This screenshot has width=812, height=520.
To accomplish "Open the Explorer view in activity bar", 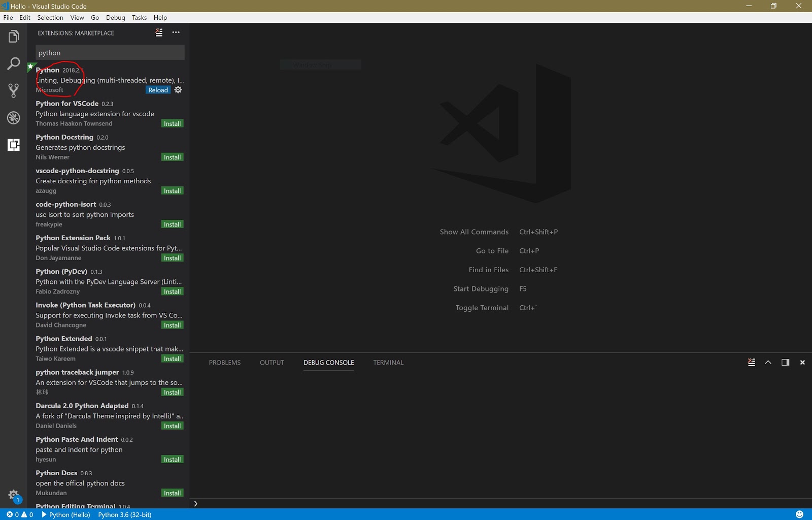I will tap(14, 37).
